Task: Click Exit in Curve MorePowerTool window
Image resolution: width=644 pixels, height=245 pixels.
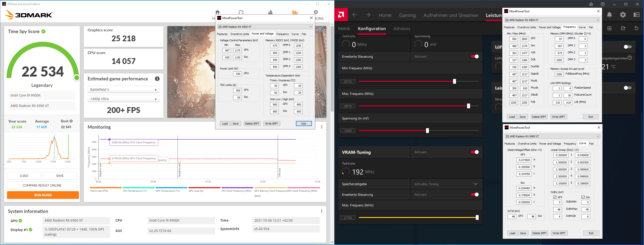Action: 591,233
